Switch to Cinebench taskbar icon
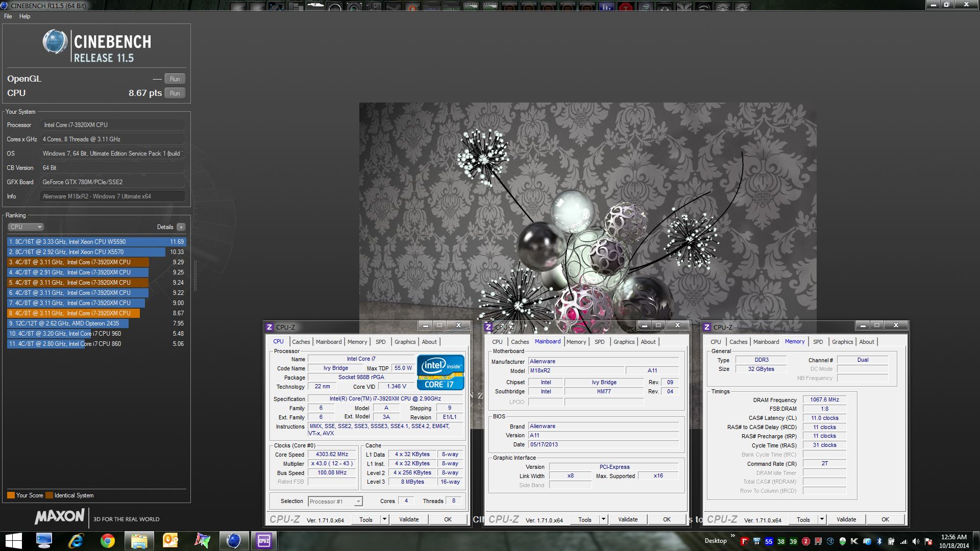This screenshot has height=551, width=980. (x=233, y=541)
